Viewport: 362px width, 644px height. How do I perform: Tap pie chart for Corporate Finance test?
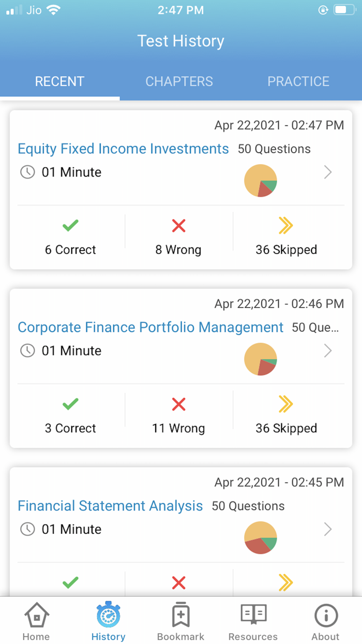tap(261, 359)
